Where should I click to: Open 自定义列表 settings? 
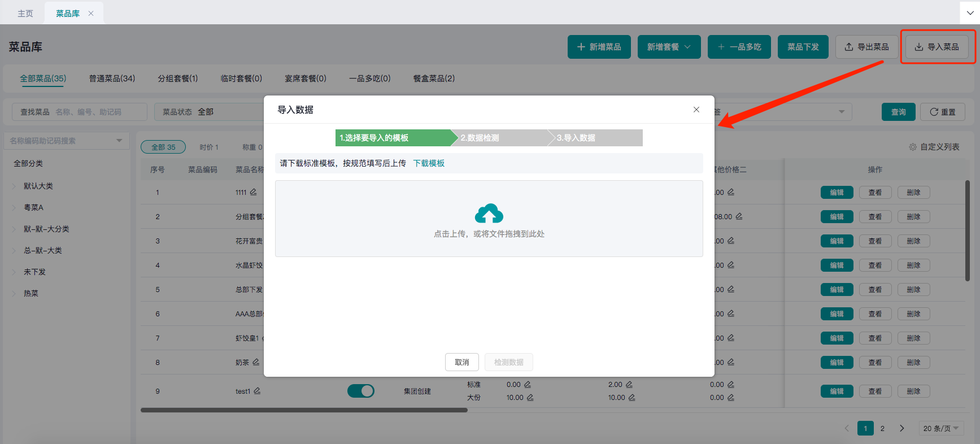934,147
